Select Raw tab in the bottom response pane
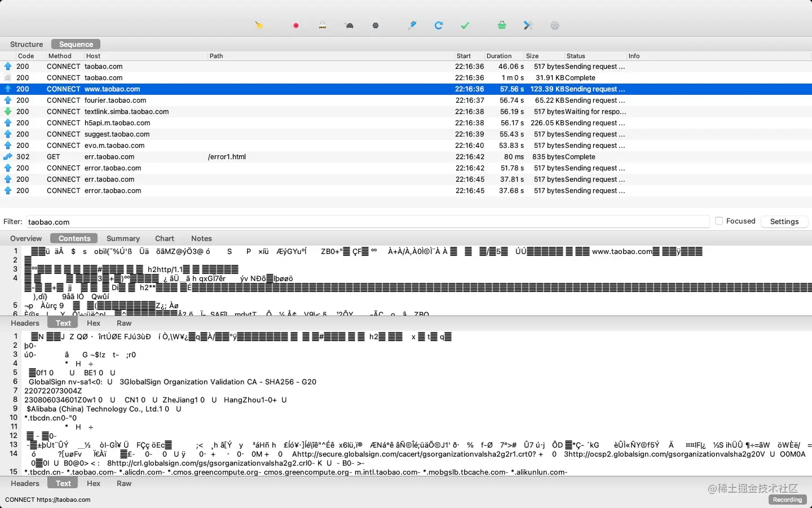The image size is (812, 508). [124, 483]
